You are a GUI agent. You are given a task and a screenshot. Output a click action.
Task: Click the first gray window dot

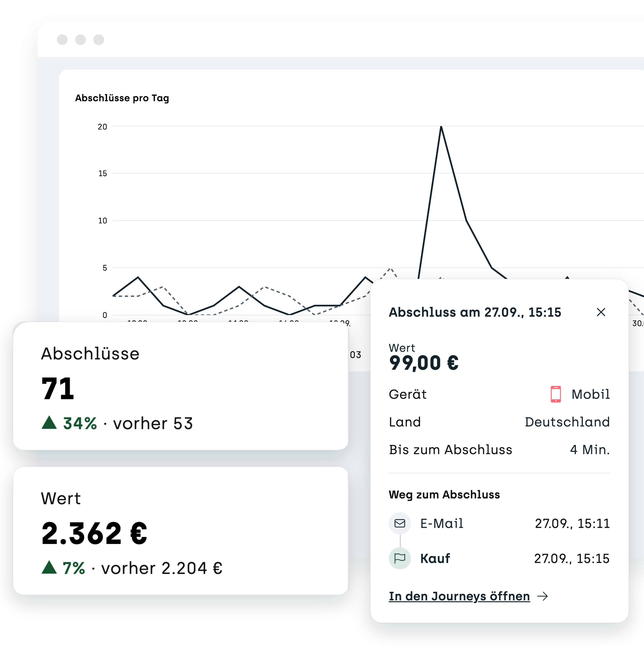click(62, 40)
